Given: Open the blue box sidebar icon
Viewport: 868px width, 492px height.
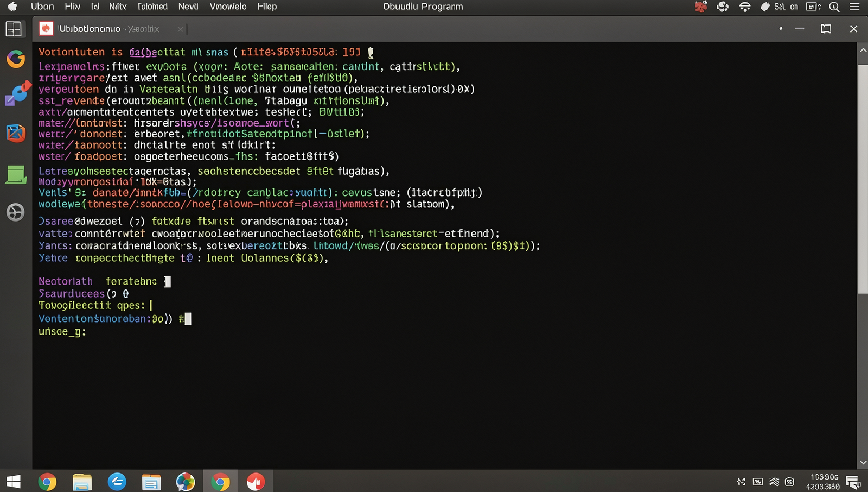Looking at the screenshot, I should 16,133.
